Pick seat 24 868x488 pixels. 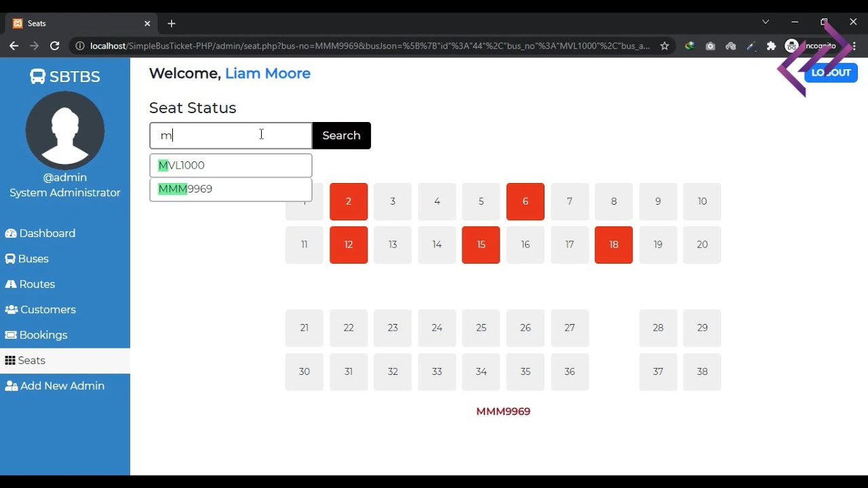(x=437, y=328)
